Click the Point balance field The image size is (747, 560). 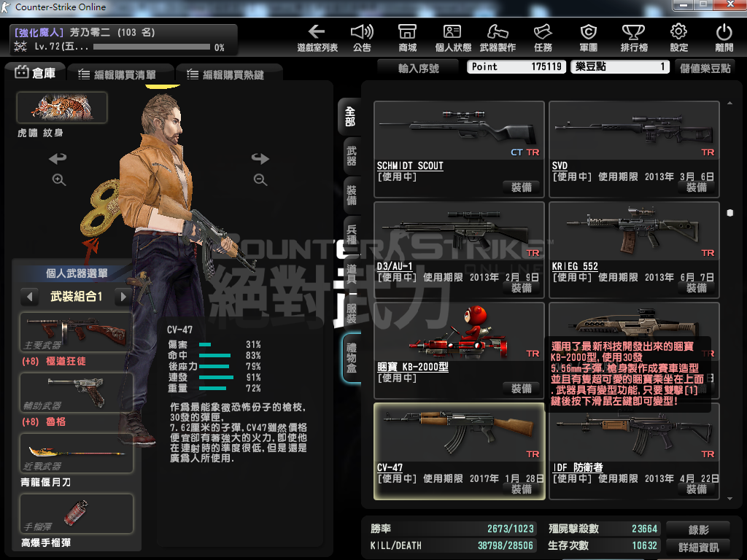(517, 66)
